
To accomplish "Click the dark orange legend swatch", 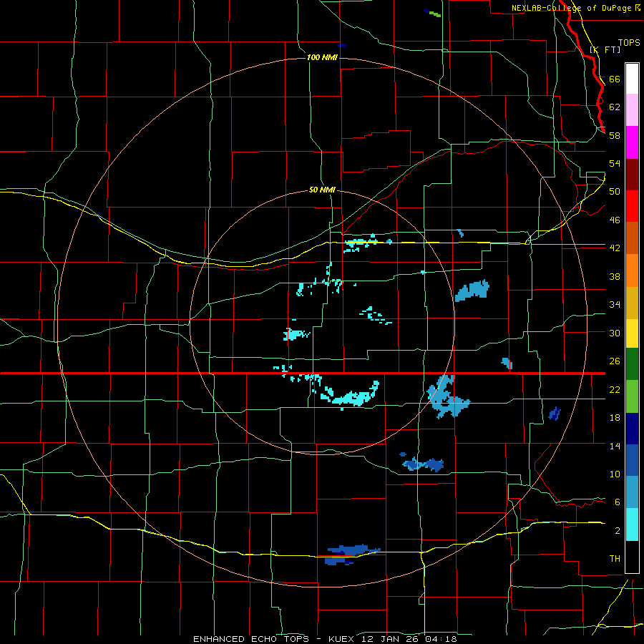I will click(632, 238).
